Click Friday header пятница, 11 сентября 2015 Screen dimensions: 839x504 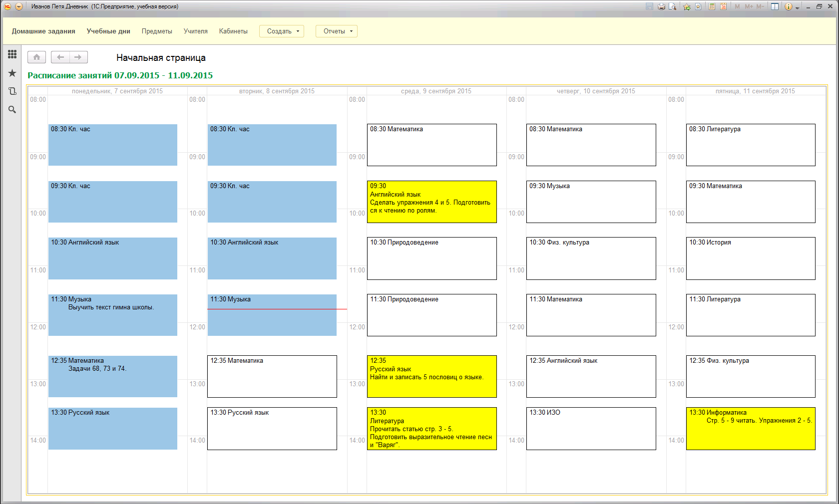coord(755,91)
